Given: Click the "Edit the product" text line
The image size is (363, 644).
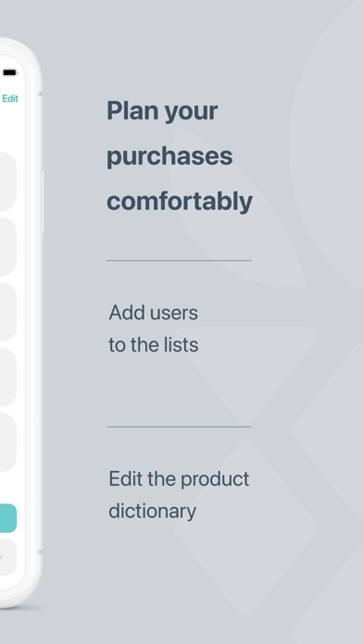Looking at the screenshot, I should [x=179, y=479].
